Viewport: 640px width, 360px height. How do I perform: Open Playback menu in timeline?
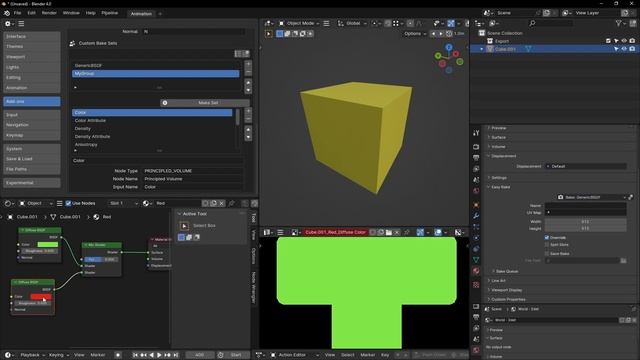32,355
